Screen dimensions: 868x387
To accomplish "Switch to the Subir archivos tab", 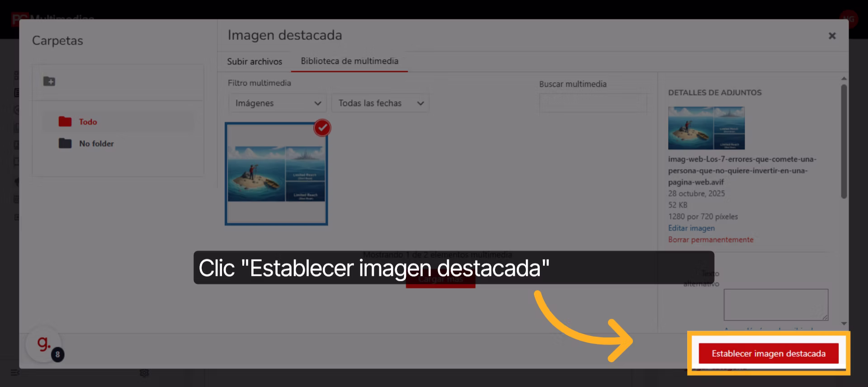I will click(255, 61).
